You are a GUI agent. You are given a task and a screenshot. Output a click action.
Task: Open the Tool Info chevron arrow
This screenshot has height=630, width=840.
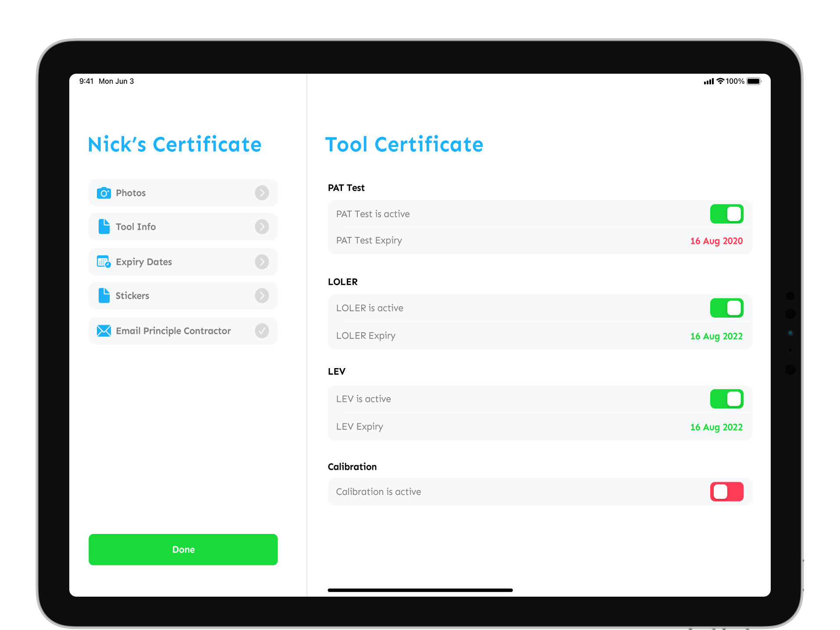point(262,227)
